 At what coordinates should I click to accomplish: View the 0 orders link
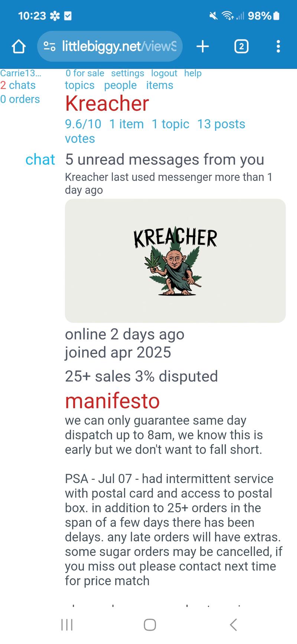(20, 99)
